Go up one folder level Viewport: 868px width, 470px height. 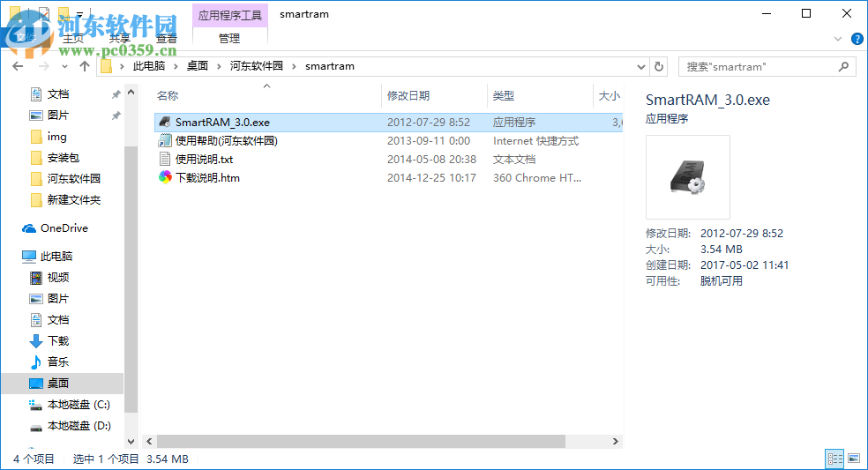pos(84,66)
